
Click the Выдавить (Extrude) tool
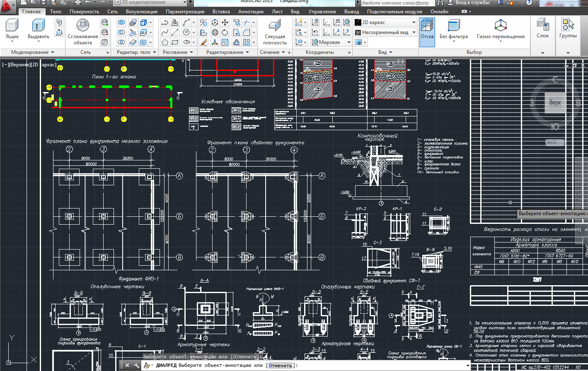39,29
